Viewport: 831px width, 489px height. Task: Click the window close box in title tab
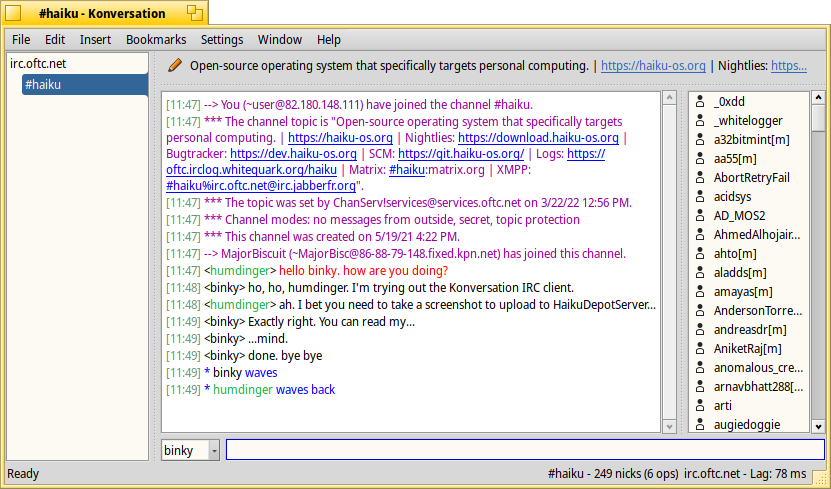tap(13, 13)
